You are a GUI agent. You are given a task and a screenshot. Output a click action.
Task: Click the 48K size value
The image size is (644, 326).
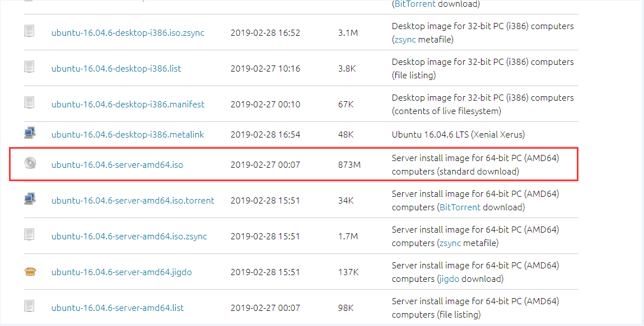pos(346,135)
